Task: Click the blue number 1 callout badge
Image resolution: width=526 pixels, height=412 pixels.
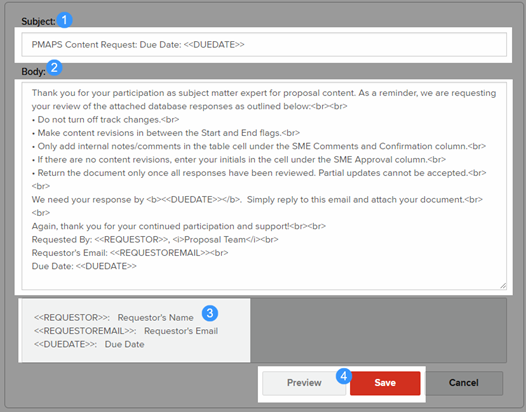Action: [64, 20]
